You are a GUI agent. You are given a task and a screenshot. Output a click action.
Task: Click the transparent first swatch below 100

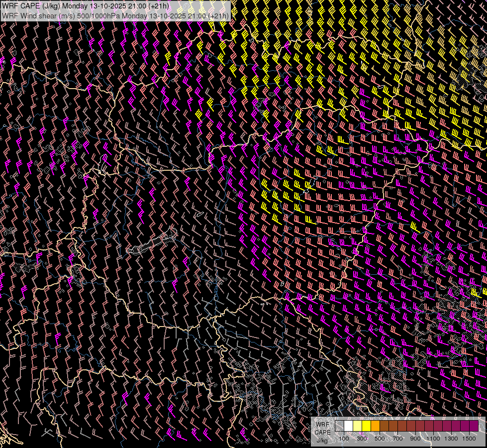(339, 426)
